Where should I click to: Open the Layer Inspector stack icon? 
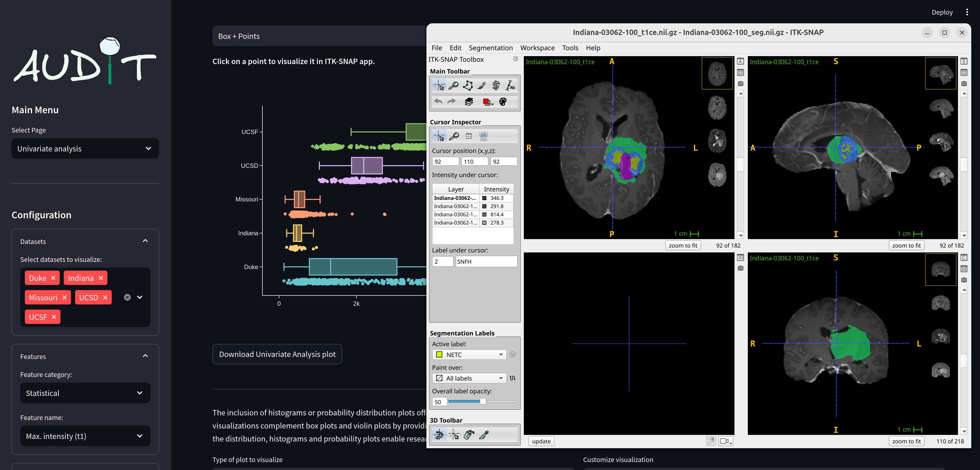click(469, 102)
